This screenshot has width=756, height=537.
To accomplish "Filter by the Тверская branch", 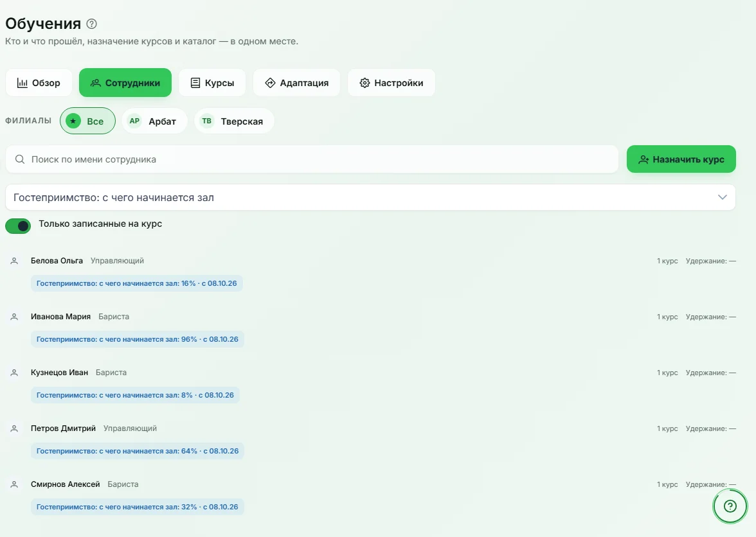I will coord(234,121).
